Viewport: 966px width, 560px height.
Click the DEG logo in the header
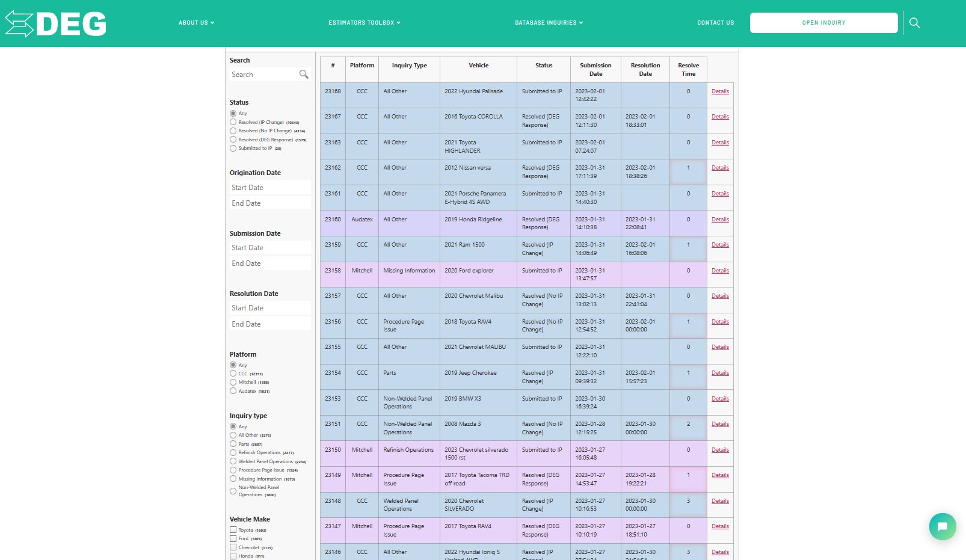point(55,24)
